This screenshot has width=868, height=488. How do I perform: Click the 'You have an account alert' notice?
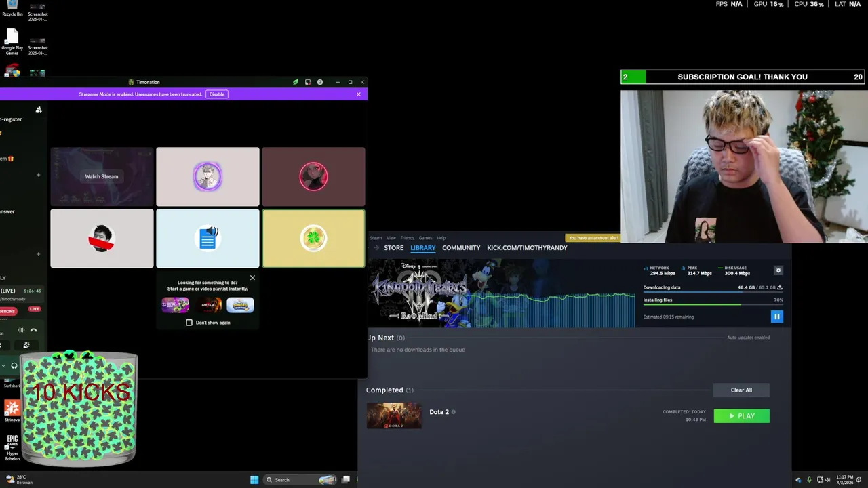[593, 238]
